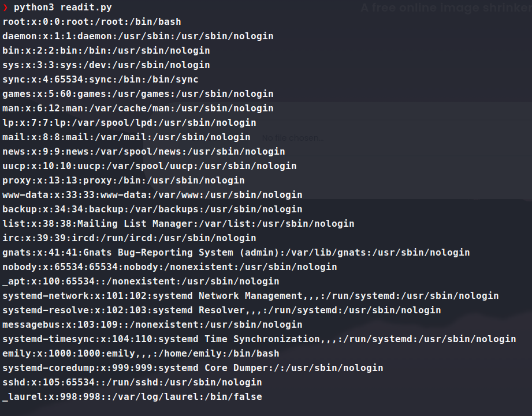The image size is (532, 416).
Task: Click the python3 readit.py command text
Action: [x=63, y=8]
